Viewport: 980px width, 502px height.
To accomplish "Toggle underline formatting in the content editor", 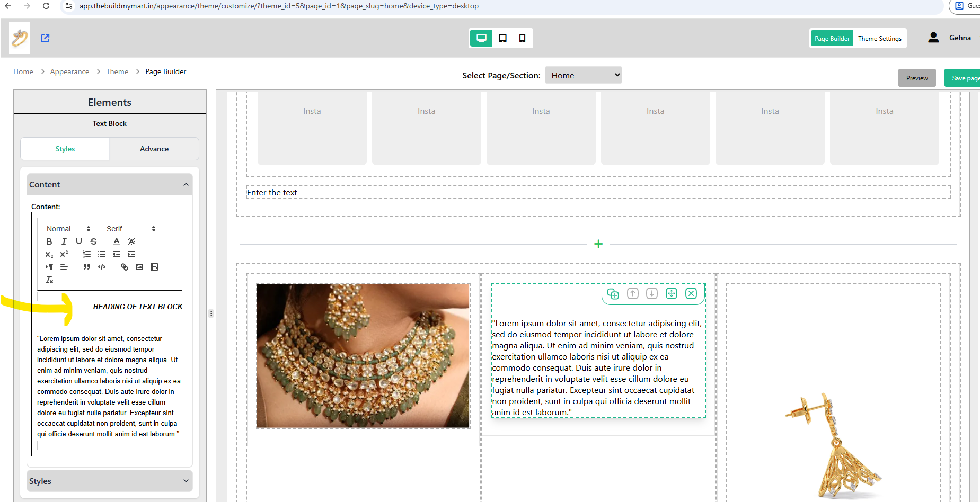I will pos(79,241).
